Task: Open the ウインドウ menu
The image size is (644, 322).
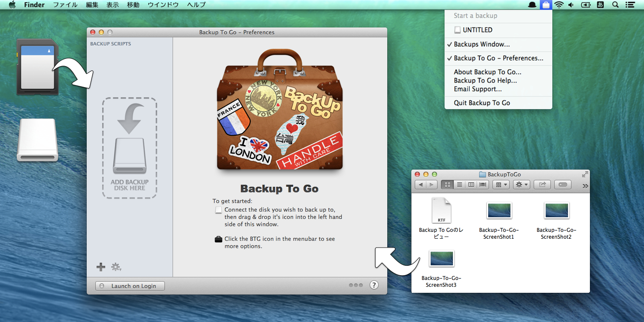Action: (163, 5)
